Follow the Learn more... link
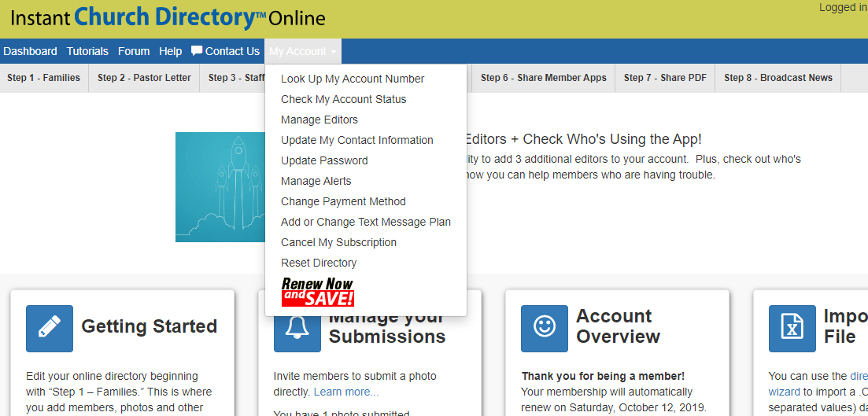868x416 pixels. [346, 392]
